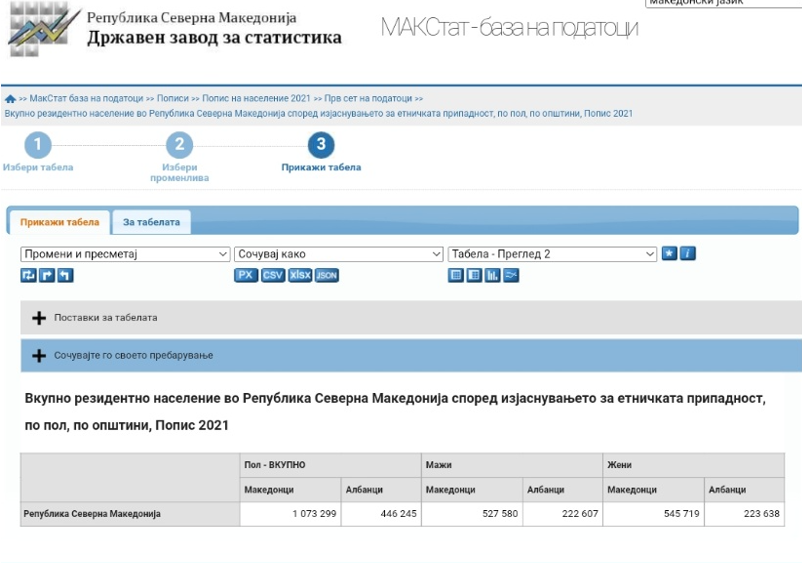Download table as PX file
Viewport: 802px width, 563px height.
tap(246, 276)
